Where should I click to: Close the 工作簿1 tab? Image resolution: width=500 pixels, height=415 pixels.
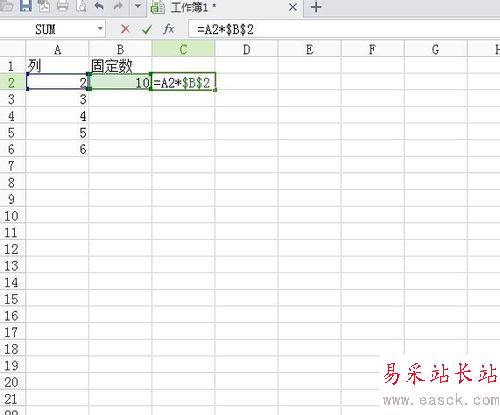coord(293,7)
